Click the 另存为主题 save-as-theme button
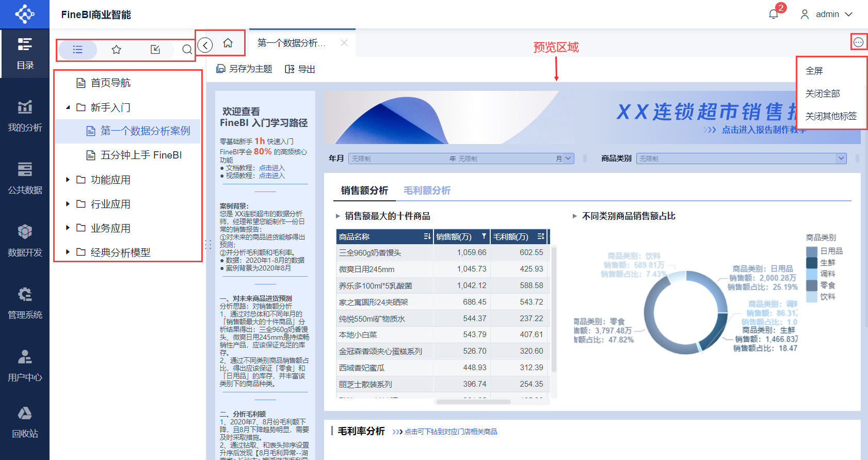Image resolution: width=868 pixels, height=460 pixels. (244, 69)
